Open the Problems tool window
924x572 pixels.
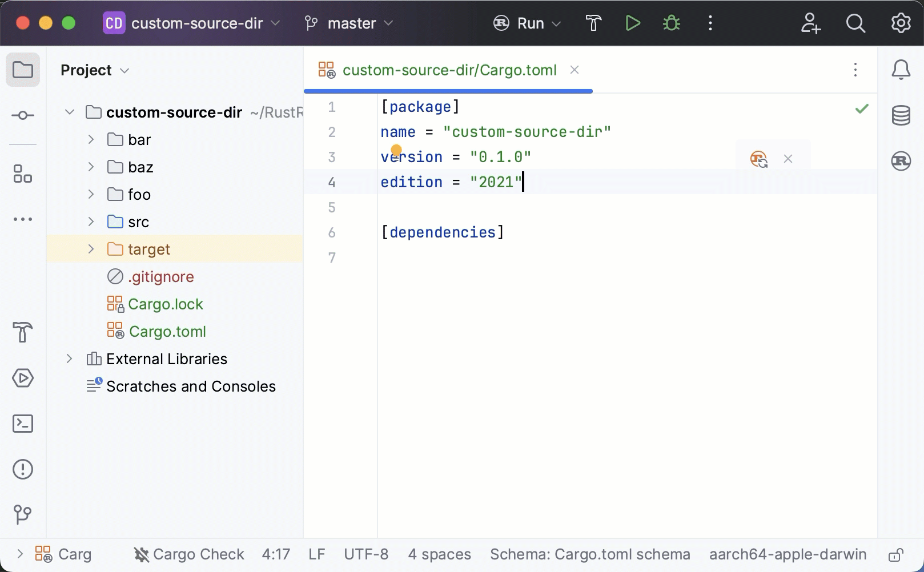23,469
